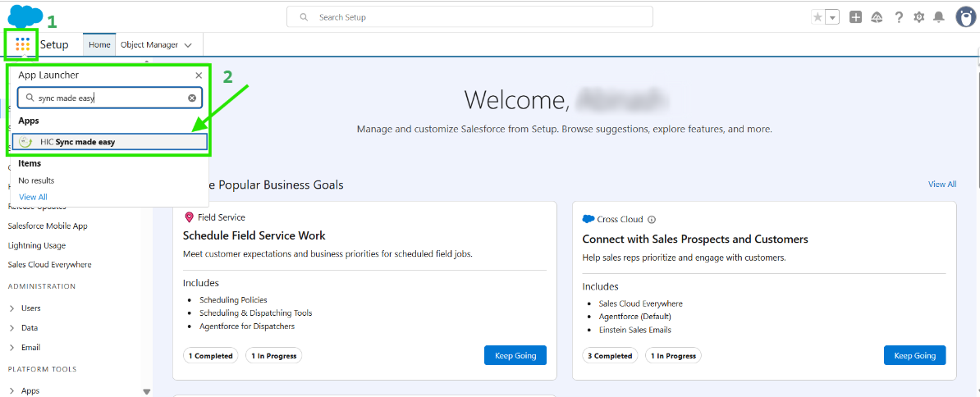Expand the Email section in sidebar
This screenshot has width=980, height=397.
pyautogui.click(x=12, y=348)
